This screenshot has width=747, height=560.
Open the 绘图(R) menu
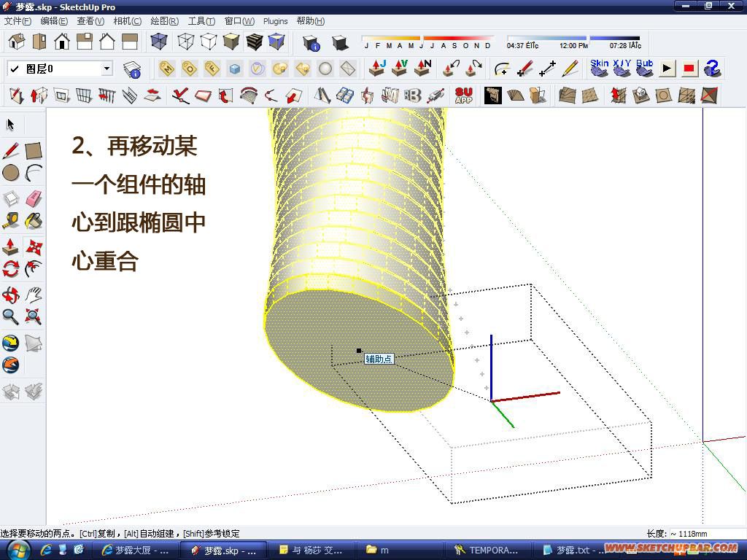pos(164,21)
